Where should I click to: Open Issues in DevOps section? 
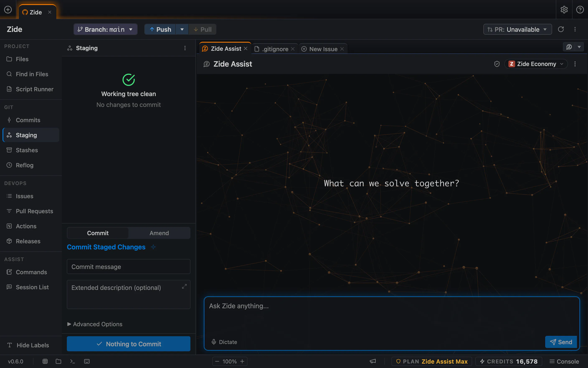pyautogui.click(x=31, y=196)
